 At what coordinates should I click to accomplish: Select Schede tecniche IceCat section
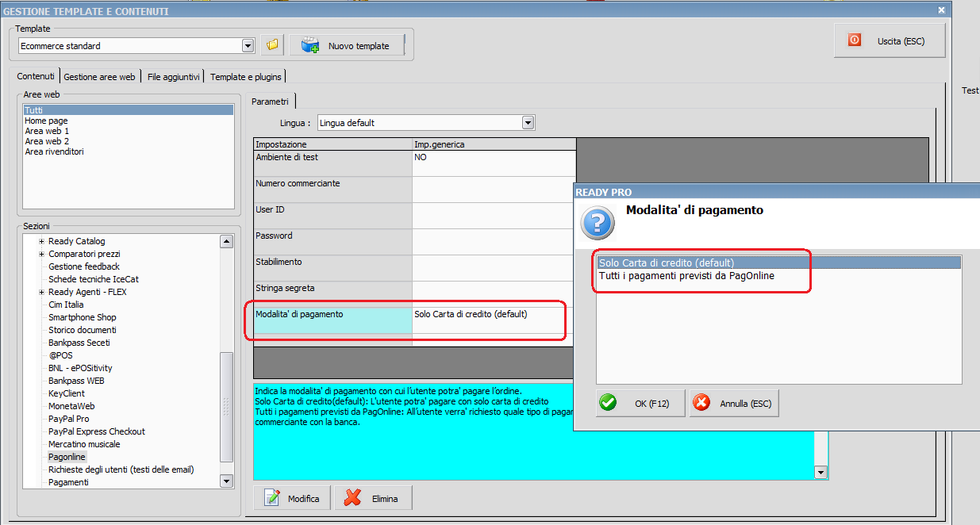coord(94,279)
